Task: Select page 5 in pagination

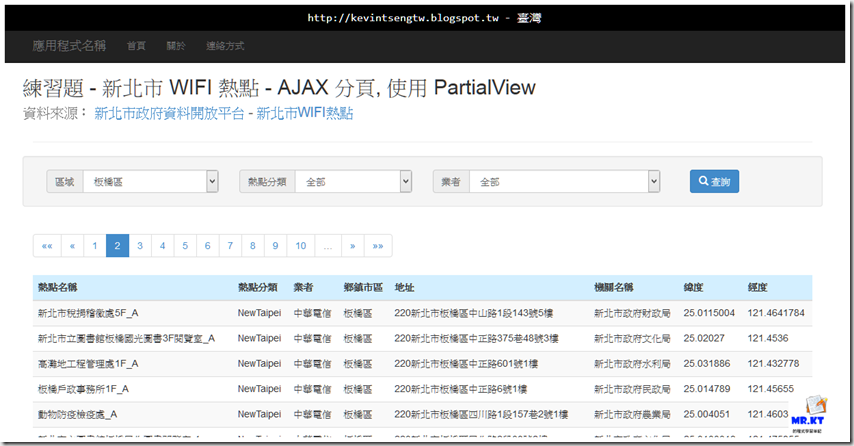Action: tap(185, 246)
